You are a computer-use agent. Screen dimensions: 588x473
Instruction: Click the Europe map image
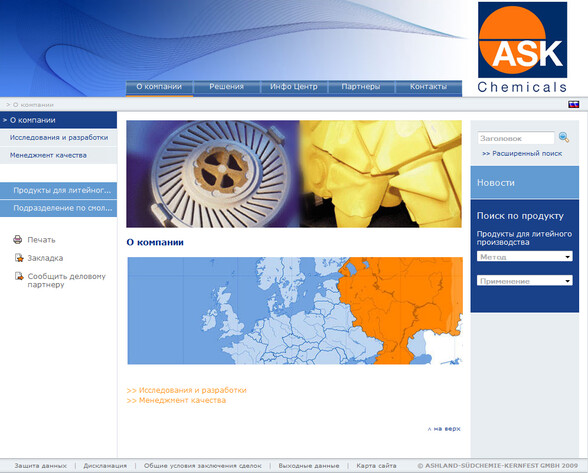point(295,311)
